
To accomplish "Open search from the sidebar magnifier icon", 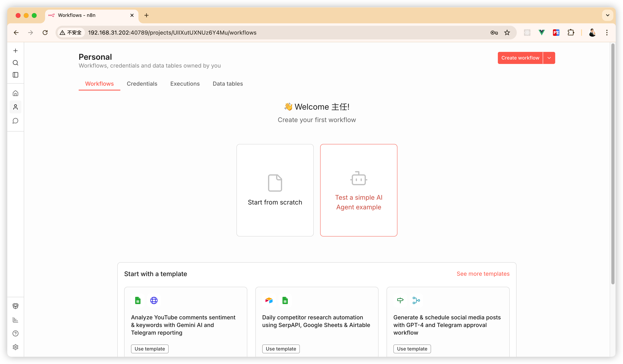I will pyautogui.click(x=15, y=63).
